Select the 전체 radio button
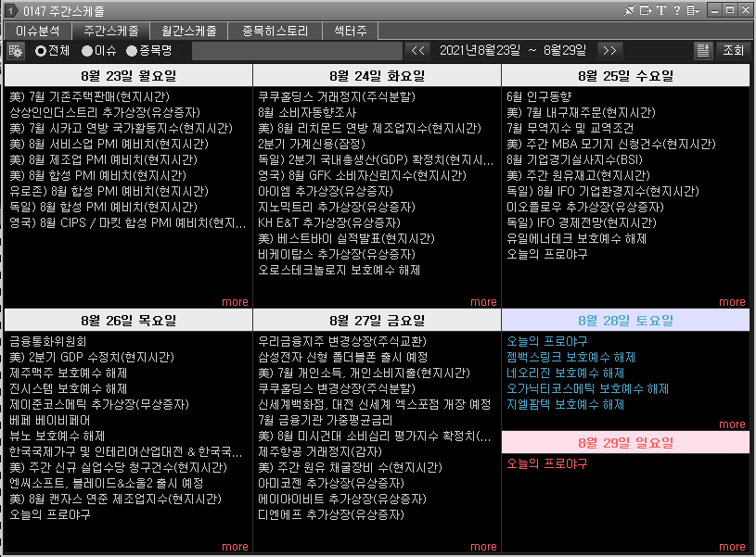 41,51
